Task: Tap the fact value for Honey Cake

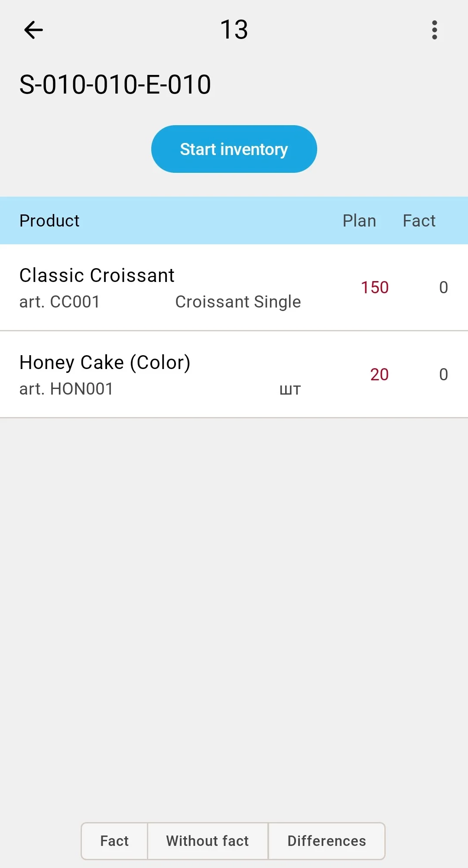Action: [443, 374]
